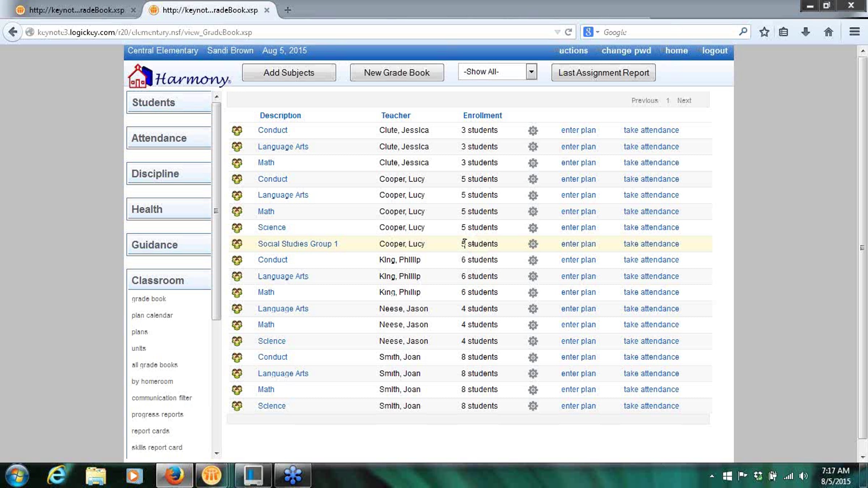The width and height of the screenshot is (868, 488).
Task: Open the students icon beside the first Conduct row
Action: click(x=237, y=131)
